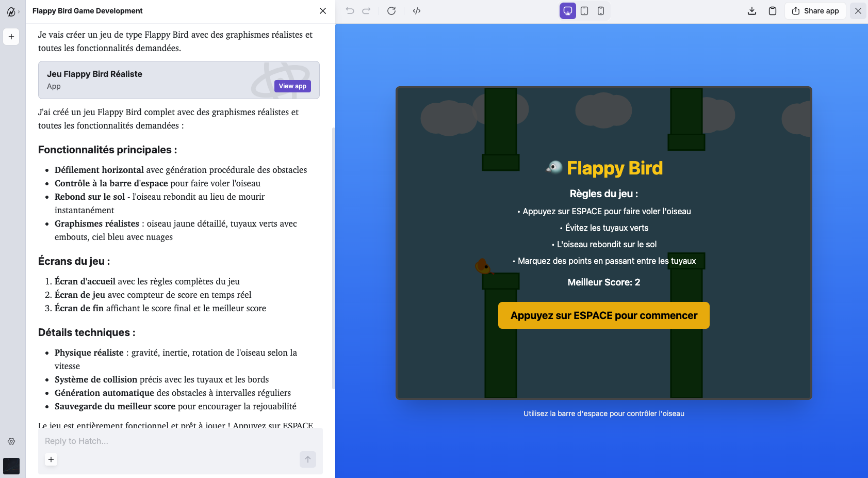Click the redo arrow in preview toolbar

[366, 11]
